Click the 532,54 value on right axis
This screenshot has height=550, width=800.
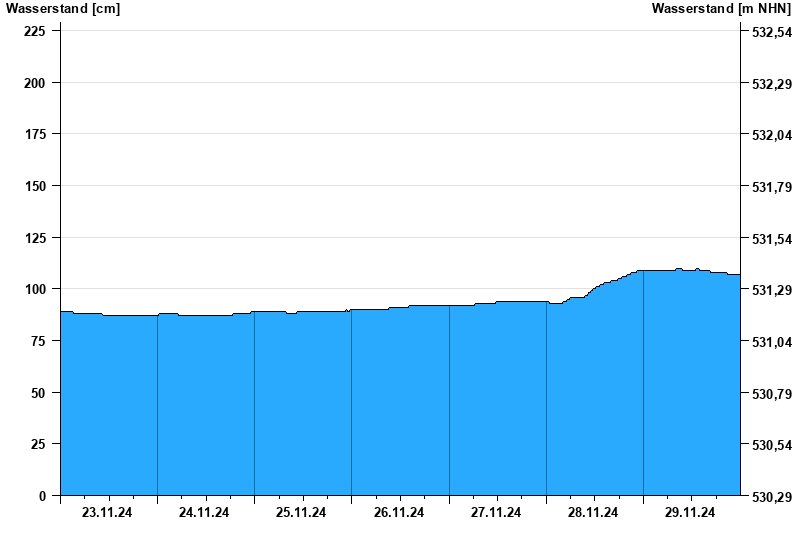coord(772,32)
